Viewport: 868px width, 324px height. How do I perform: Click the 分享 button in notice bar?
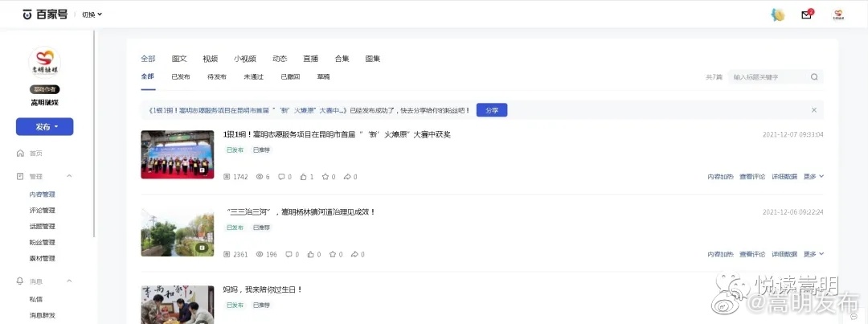click(492, 110)
